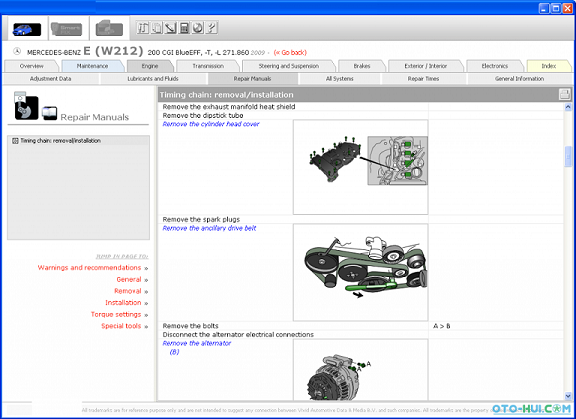This screenshot has width=576, height=419.
Task: Print the timing chain manual page
Action: (565, 94)
